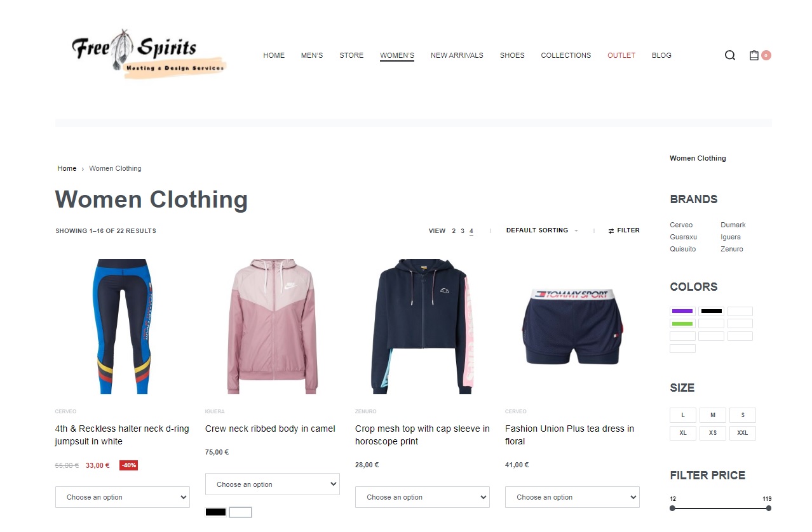Click the -40% sale badge
The width and height of the screenshot is (812, 532).
coord(129,465)
